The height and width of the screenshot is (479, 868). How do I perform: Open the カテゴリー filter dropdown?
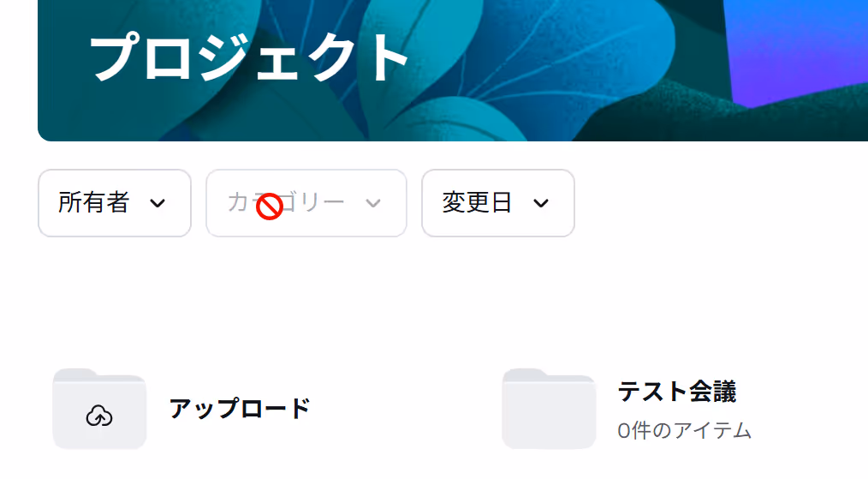(306, 203)
